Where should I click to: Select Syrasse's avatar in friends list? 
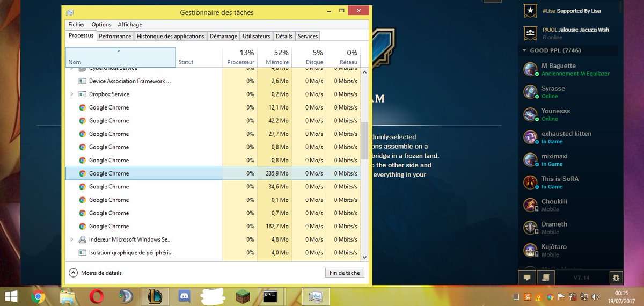point(530,92)
